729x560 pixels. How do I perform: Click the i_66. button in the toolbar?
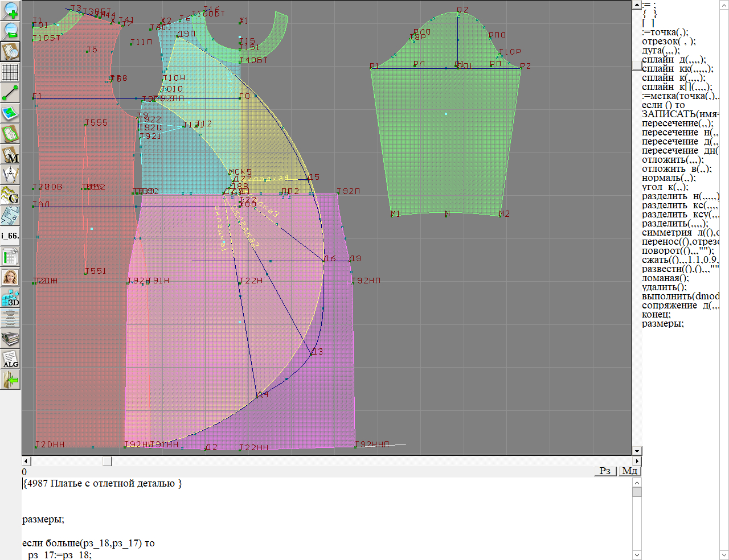(10, 236)
